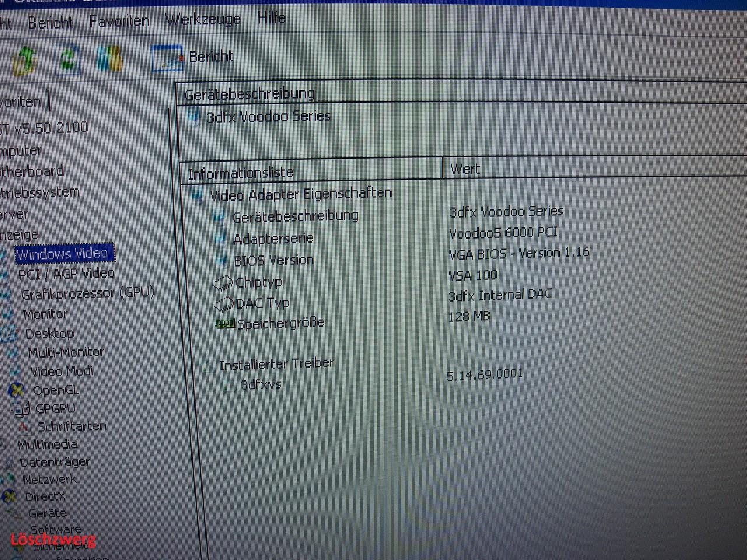Select 3dfx Voodoo Series device entry
Image resolution: width=747 pixels, height=560 pixels.
coord(268,116)
